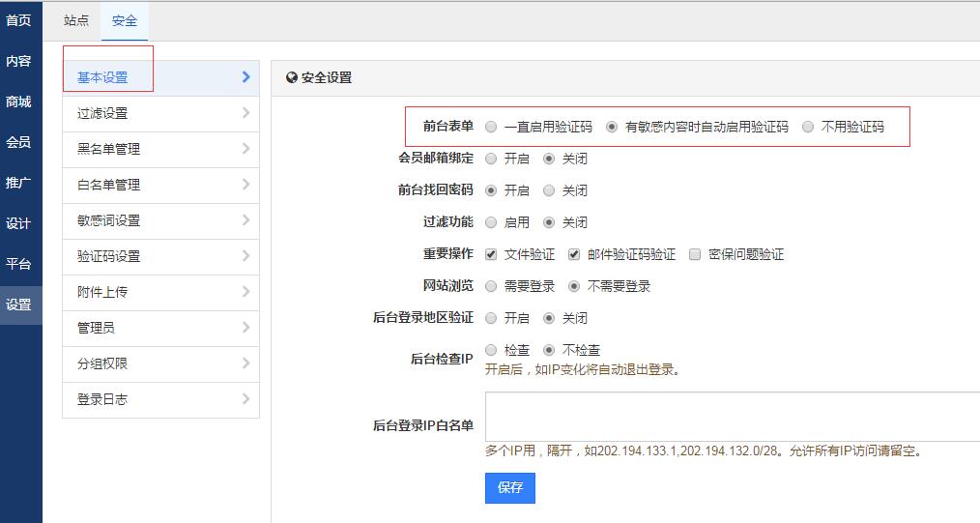Open the 登录日志 menu entry
The image size is (980, 523).
tap(160, 399)
